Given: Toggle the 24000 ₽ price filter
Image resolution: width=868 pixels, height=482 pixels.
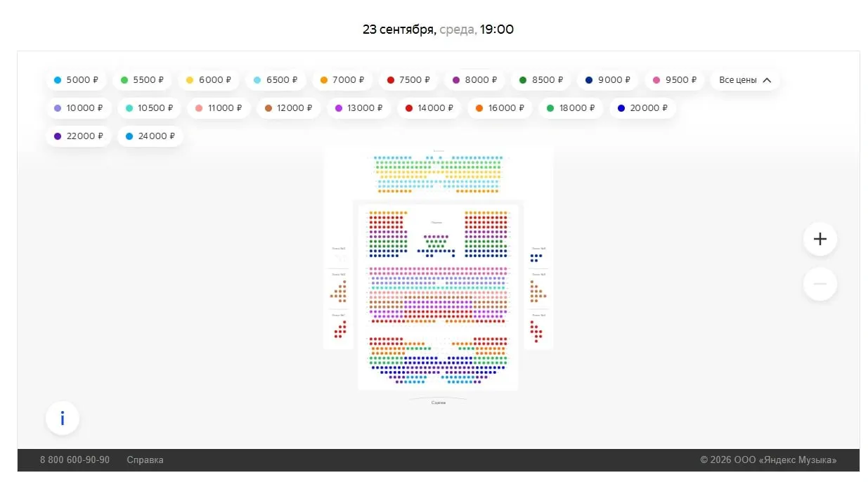Looking at the screenshot, I should (150, 136).
